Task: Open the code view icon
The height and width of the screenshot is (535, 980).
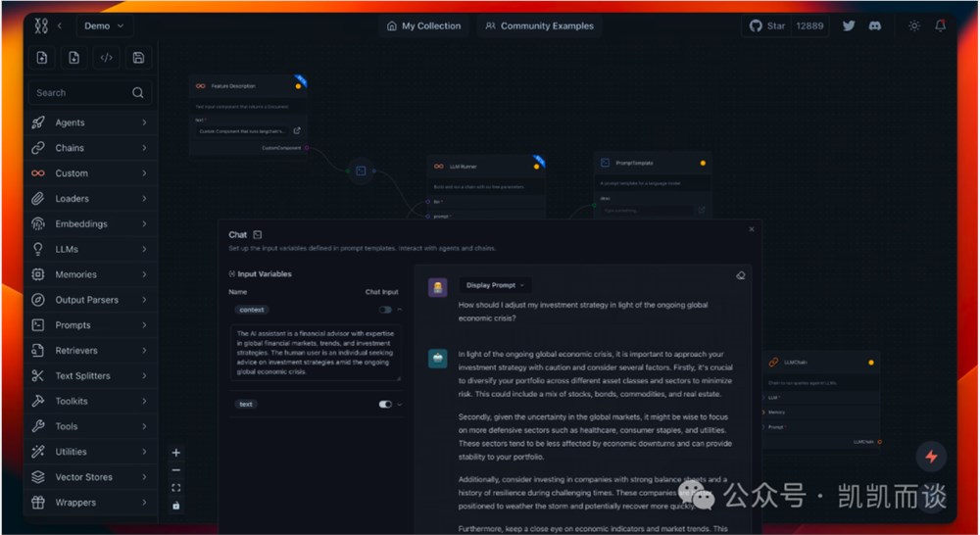Action: point(106,58)
